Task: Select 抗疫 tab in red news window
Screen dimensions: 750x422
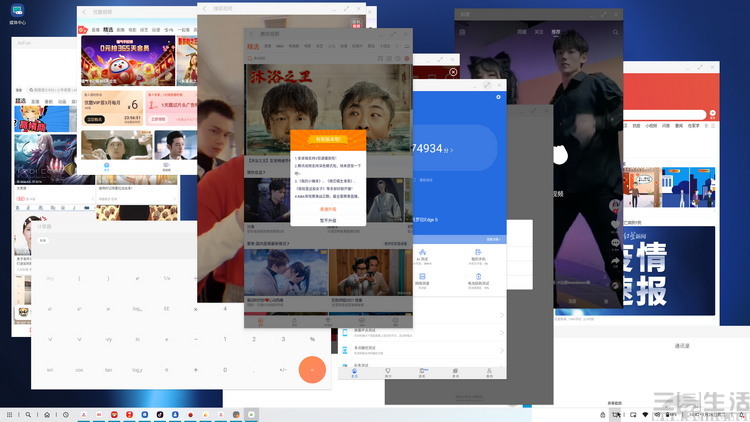Action: point(636,126)
